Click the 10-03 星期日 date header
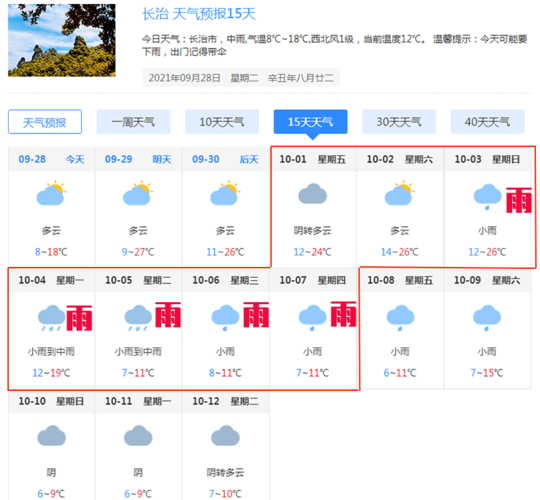The width and height of the screenshot is (540, 500). coord(487,159)
